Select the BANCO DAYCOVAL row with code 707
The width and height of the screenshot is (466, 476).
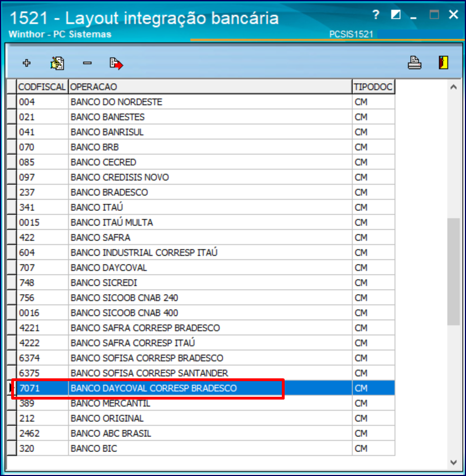pos(201,267)
